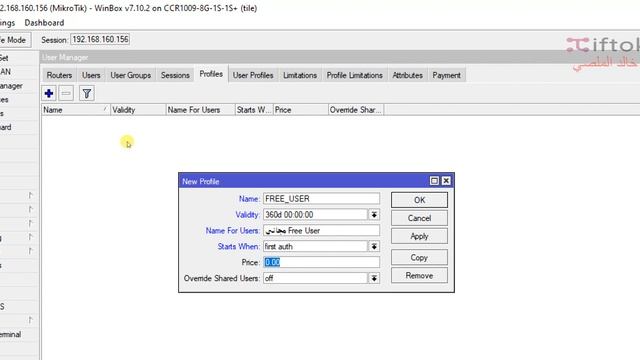Click the Name For Users field
The image size is (640, 360).
[321, 231]
